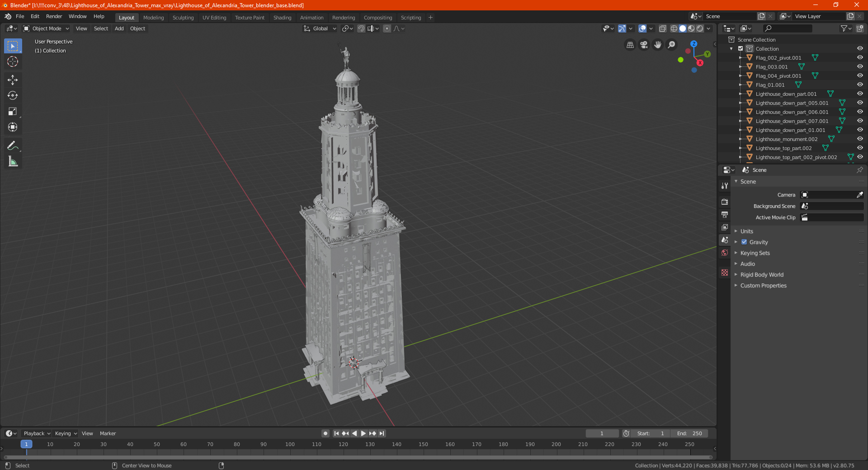Hide Flag_01.001 in viewport
Image resolution: width=868 pixels, height=470 pixels.
pyautogui.click(x=860, y=85)
